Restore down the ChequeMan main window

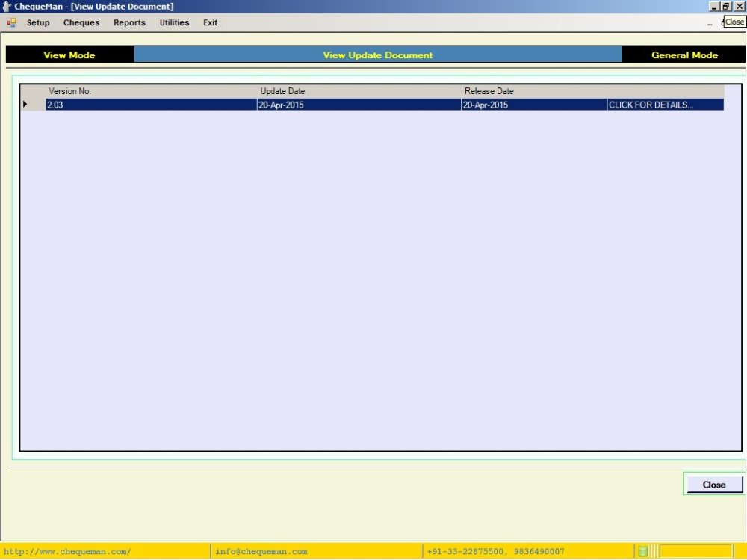click(x=725, y=7)
